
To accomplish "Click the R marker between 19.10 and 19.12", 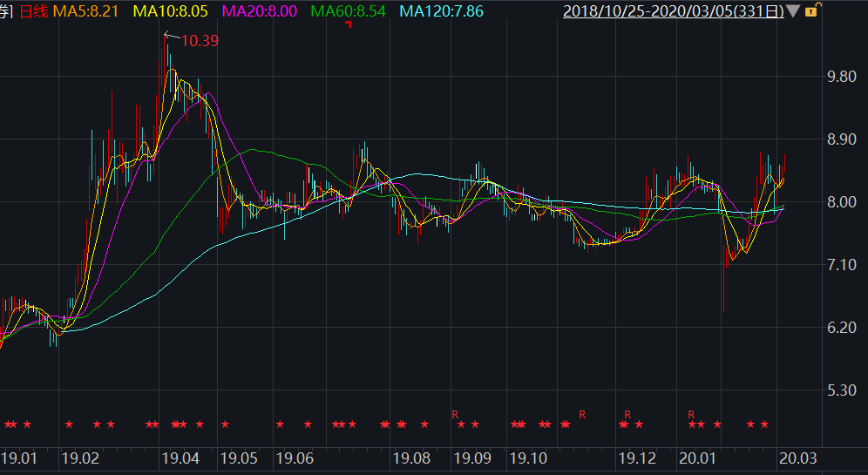I will click(x=582, y=413).
